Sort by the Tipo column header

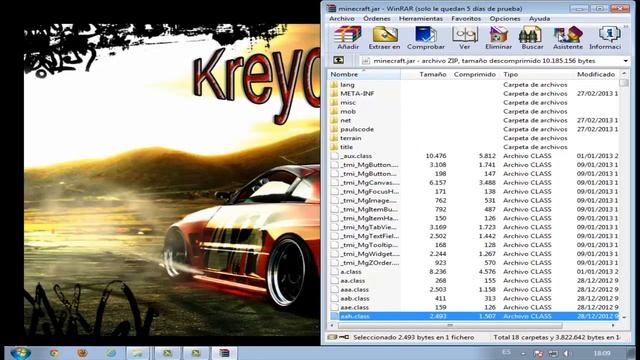[x=536, y=74]
